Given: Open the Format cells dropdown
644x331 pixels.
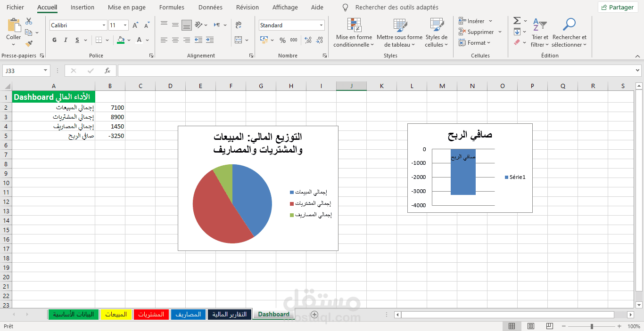Looking at the screenshot, I should [475, 43].
